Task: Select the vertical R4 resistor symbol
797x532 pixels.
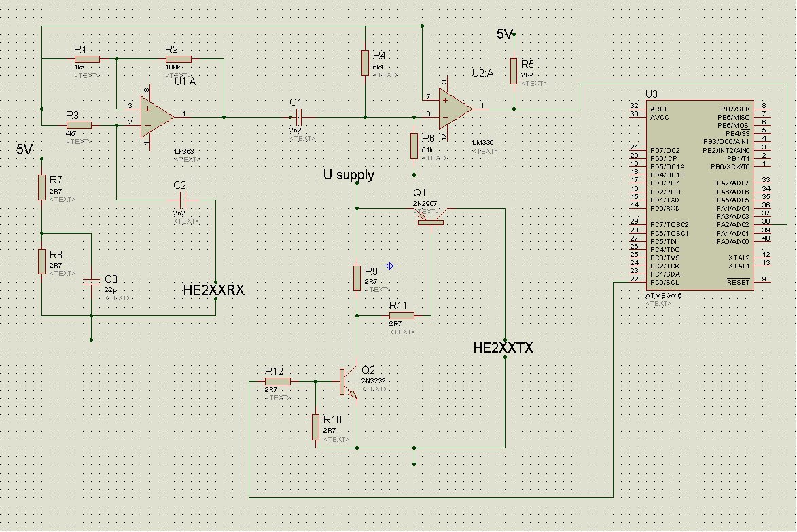Action: [x=365, y=63]
